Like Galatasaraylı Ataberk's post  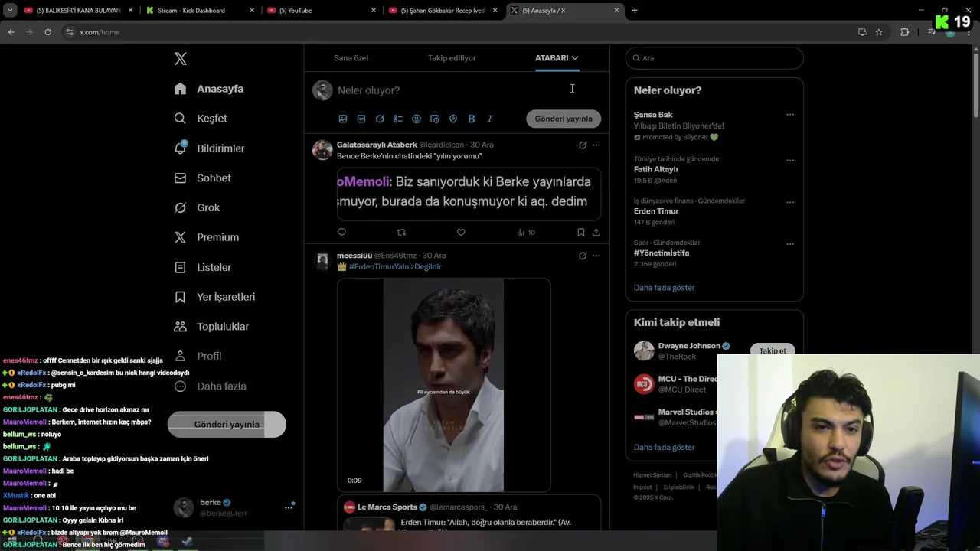point(461,232)
